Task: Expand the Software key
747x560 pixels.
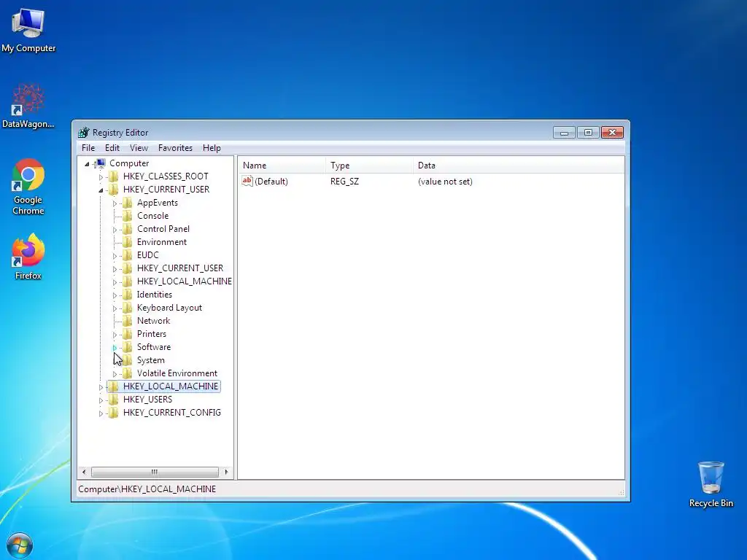Action: 115,348
